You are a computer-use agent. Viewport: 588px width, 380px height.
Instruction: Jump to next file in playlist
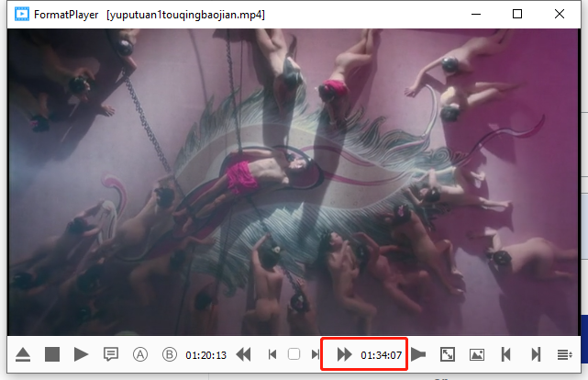pos(536,354)
